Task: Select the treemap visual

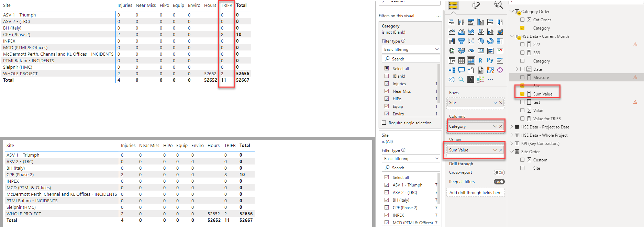Action: pos(500,41)
